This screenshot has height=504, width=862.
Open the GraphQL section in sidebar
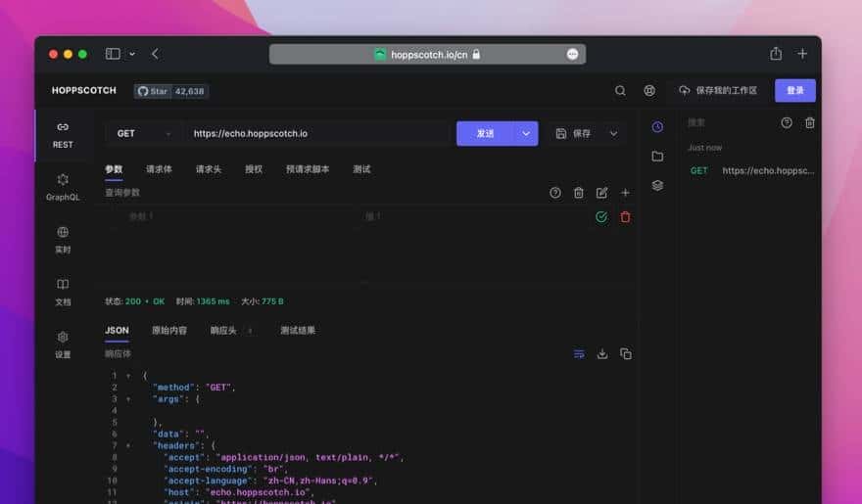[63, 188]
